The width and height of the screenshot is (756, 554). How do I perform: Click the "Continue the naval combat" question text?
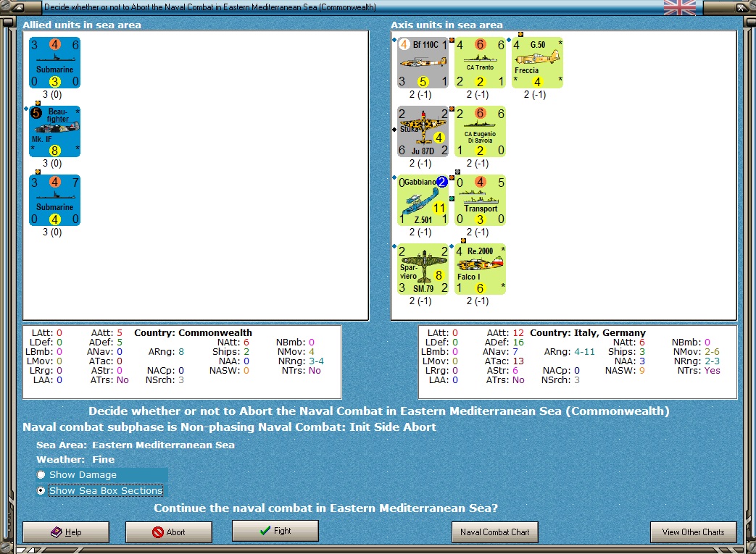tap(326, 508)
